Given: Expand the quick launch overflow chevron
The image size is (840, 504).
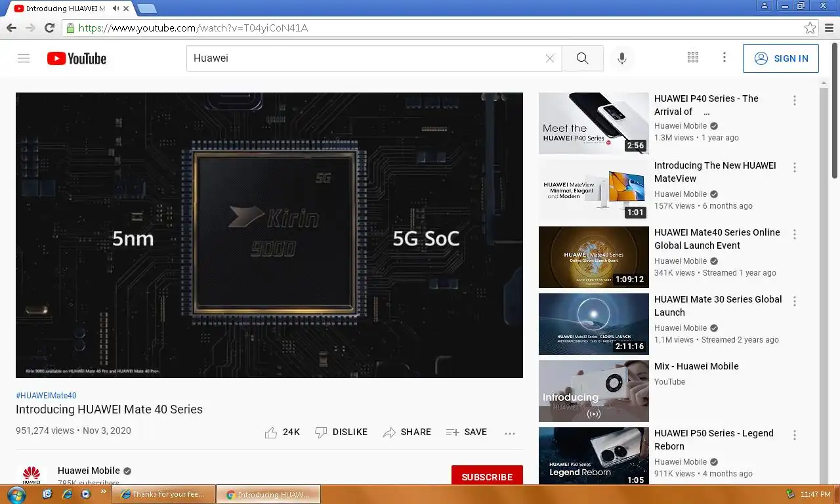Looking at the screenshot, I should pyautogui.click(x=103, y=491).
